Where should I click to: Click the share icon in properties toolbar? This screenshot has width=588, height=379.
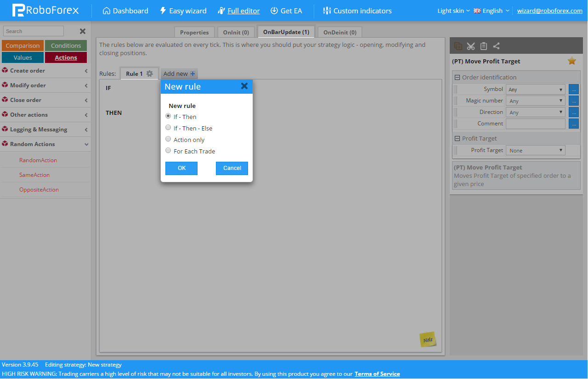(x=497, y=46)
